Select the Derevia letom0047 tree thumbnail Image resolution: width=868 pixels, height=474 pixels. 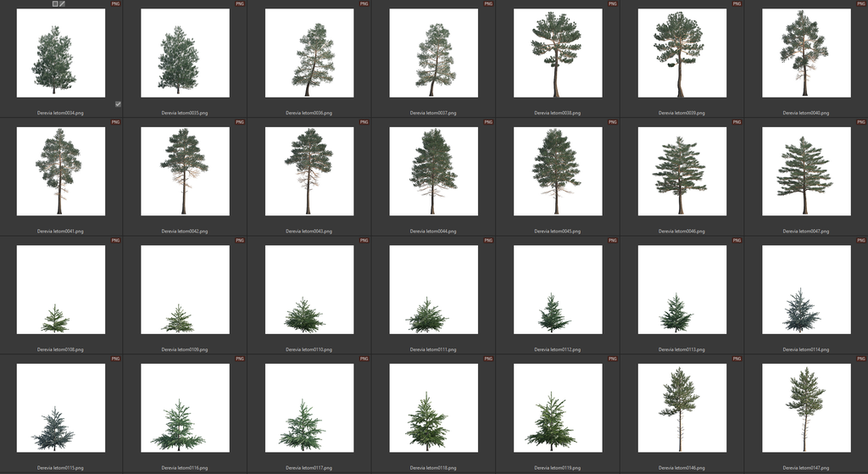805,170
